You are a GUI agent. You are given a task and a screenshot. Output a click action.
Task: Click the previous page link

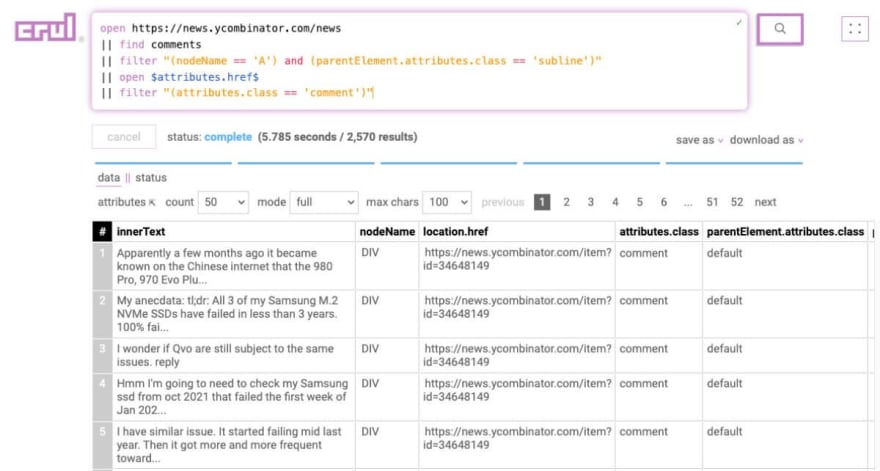[x=502, y=202]
